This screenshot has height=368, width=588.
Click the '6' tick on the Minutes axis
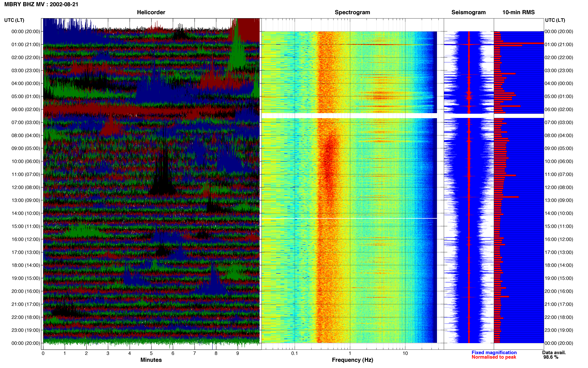(173, 353)
